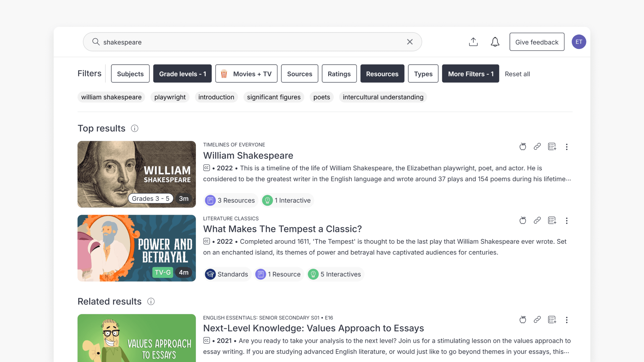Add William Shakespeare timeline to a playlist
The image size is (644, 362).
pyautogui.click(x=552, y=146)
